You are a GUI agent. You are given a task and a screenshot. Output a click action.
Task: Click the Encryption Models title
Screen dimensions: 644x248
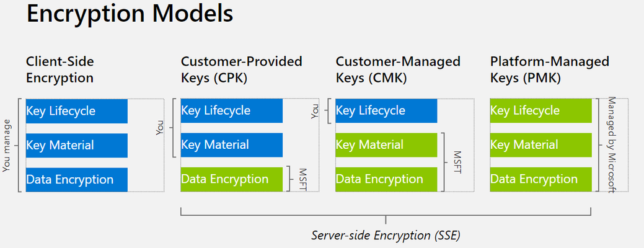pyautogui.click(x=130, y=14)
